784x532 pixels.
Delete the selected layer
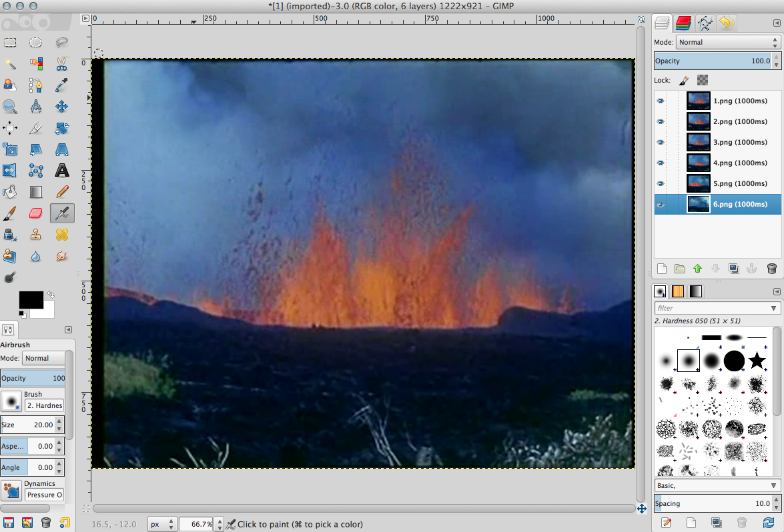771,269
